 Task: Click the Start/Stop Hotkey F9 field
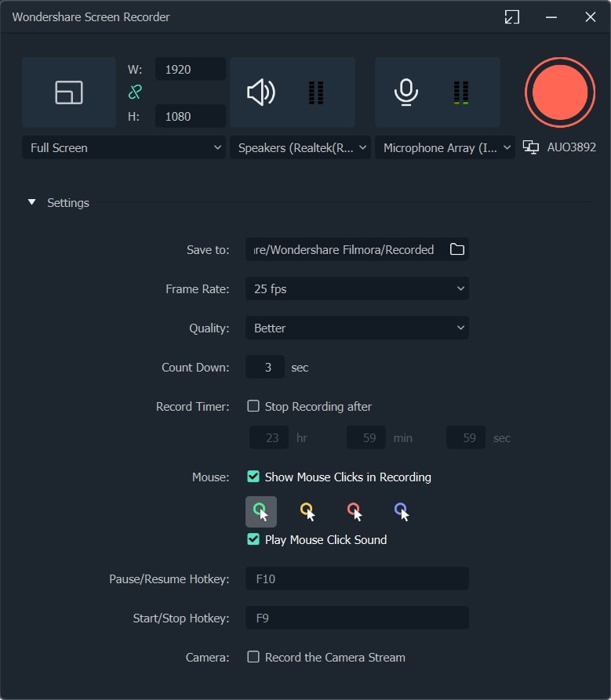pyautogui.click(x=358, y=618)
